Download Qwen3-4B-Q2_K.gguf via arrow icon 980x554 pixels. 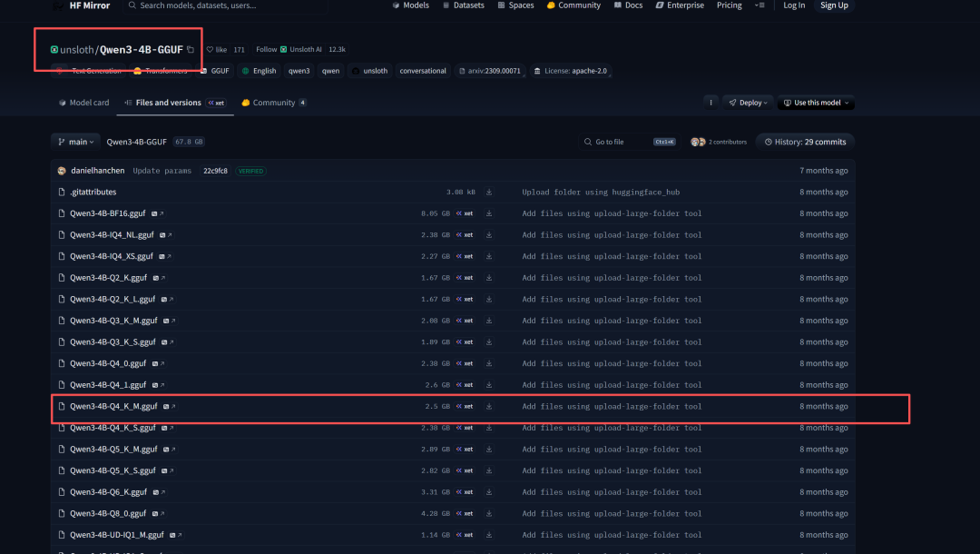pyautogui.click(x=489, y=278)
